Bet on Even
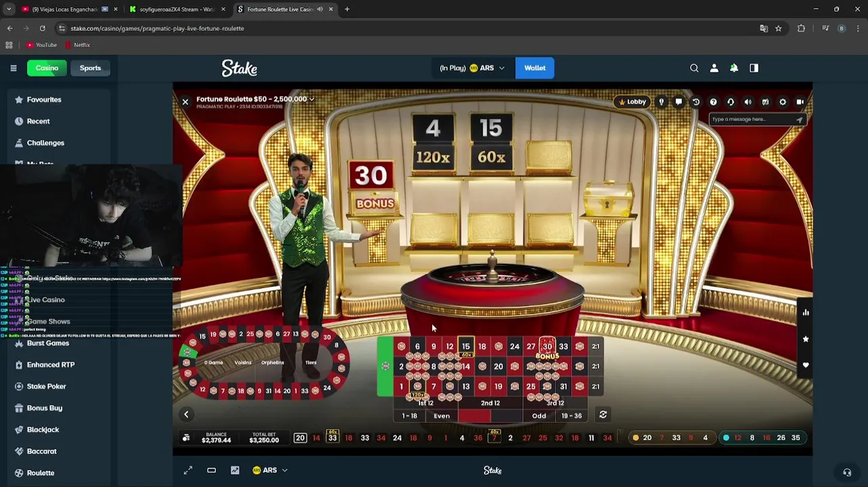 442,416
